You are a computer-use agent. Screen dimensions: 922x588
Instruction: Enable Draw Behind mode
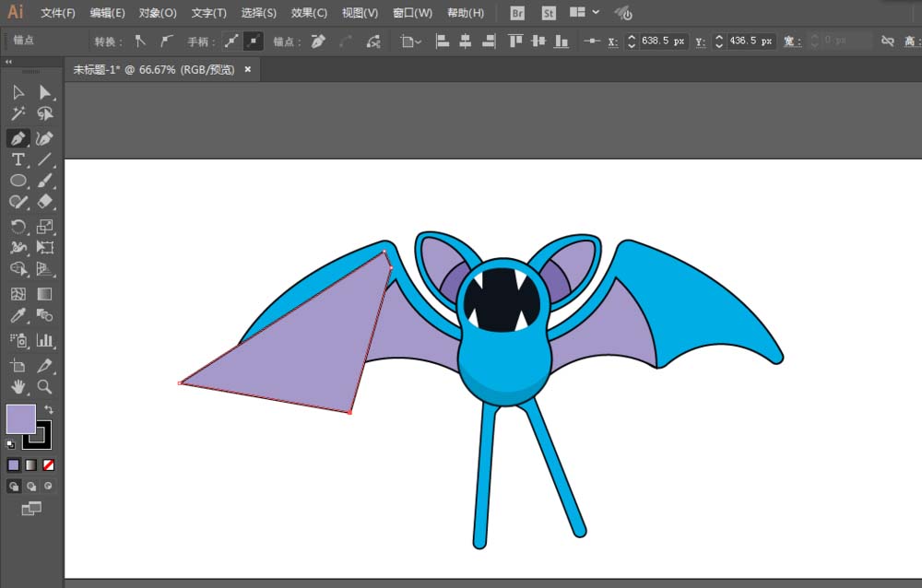pos(31,487)
